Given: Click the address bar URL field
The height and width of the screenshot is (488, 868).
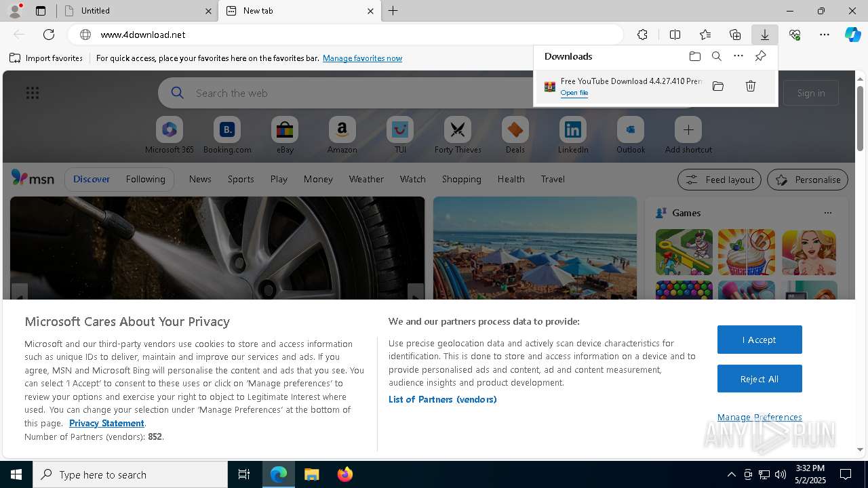Looking at the screenshot, I should (x=346, y=35).
